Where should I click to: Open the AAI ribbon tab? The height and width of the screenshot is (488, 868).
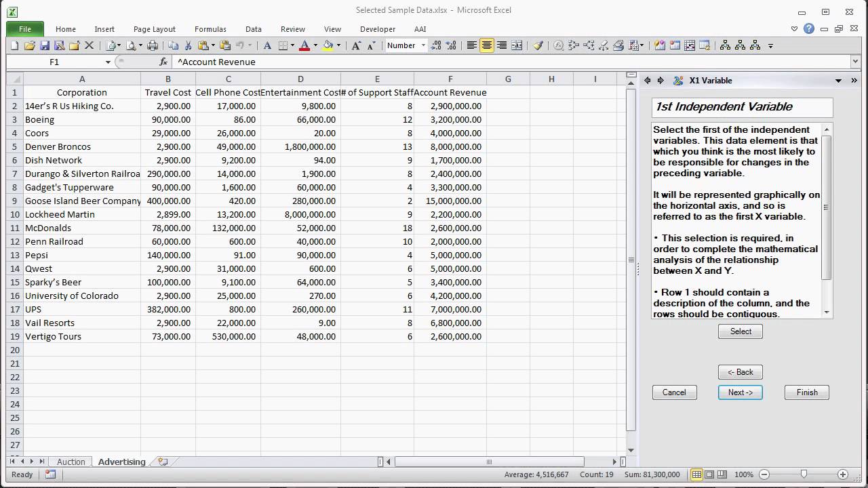(x=420, y=29)
